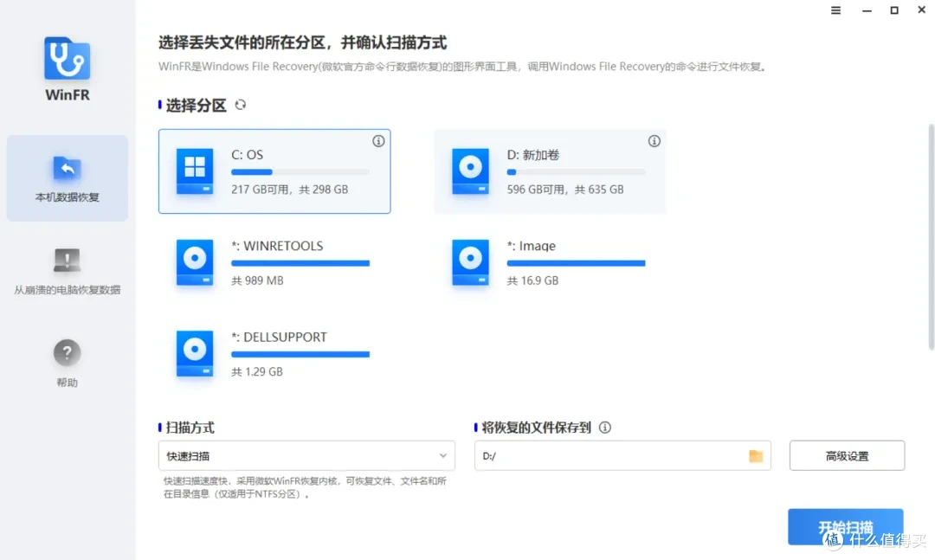Click the WinFR logo icon

point(67,59)
